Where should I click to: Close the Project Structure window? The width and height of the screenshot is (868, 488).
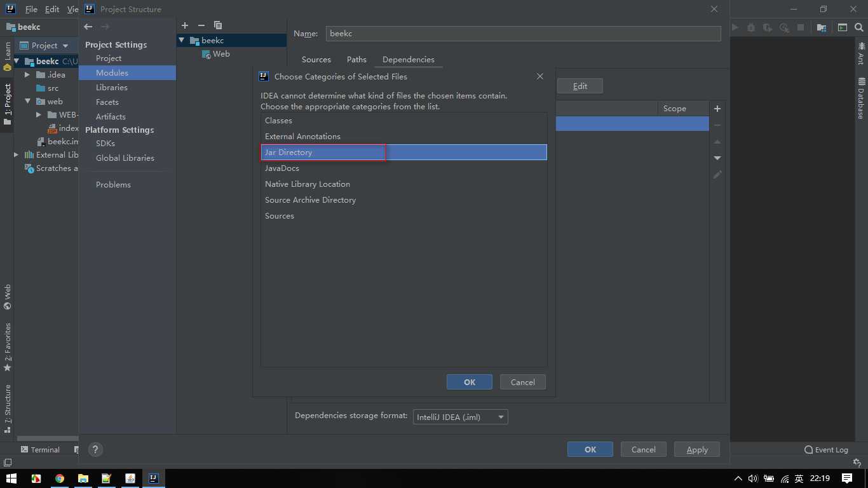coord(714,9)
